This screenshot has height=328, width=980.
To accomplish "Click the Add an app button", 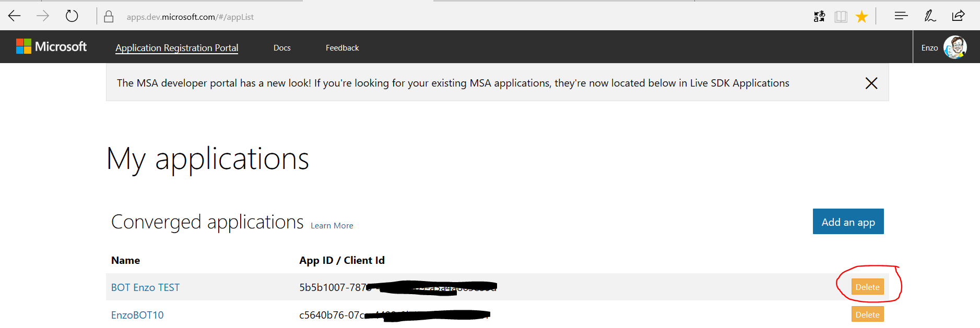I will [x=848, y=222].
